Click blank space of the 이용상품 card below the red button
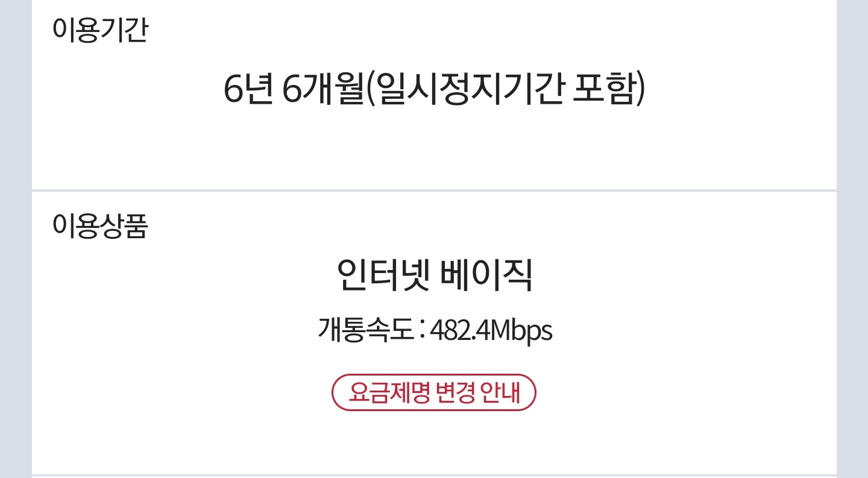Viewport: 868px width, 478px height. coord(434,443)
